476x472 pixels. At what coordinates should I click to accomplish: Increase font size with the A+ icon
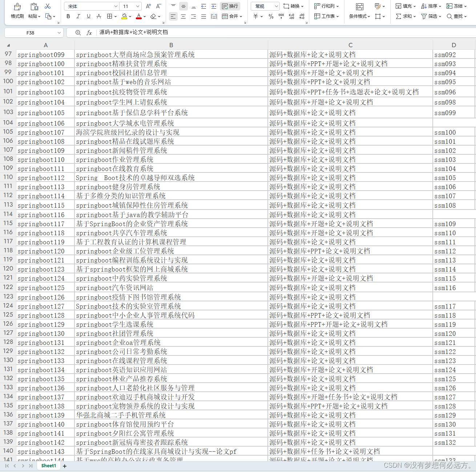(148, 6)
